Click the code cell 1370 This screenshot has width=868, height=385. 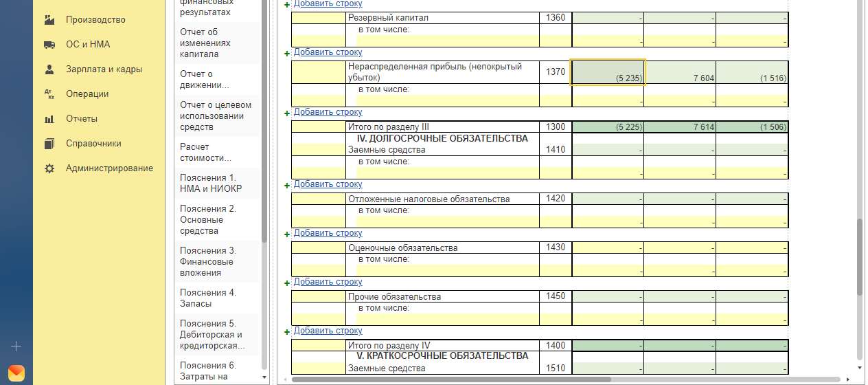click(x=556, y=72)
